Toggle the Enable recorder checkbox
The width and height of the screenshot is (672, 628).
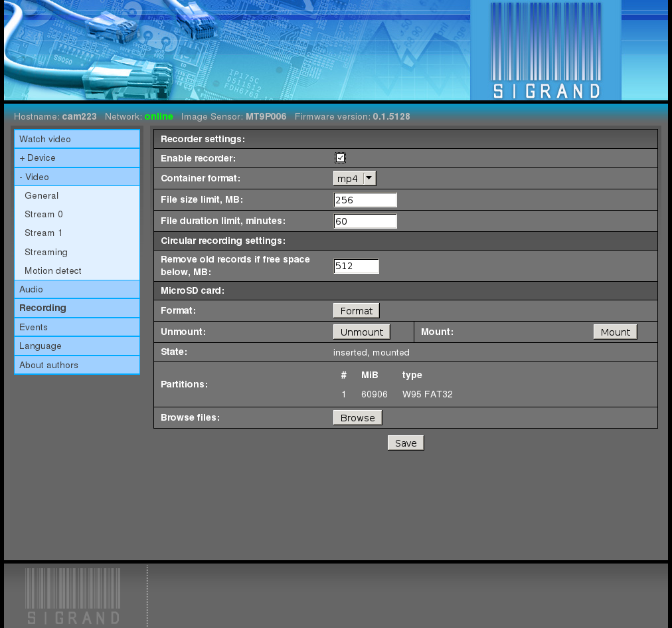(x=340, y=158)
